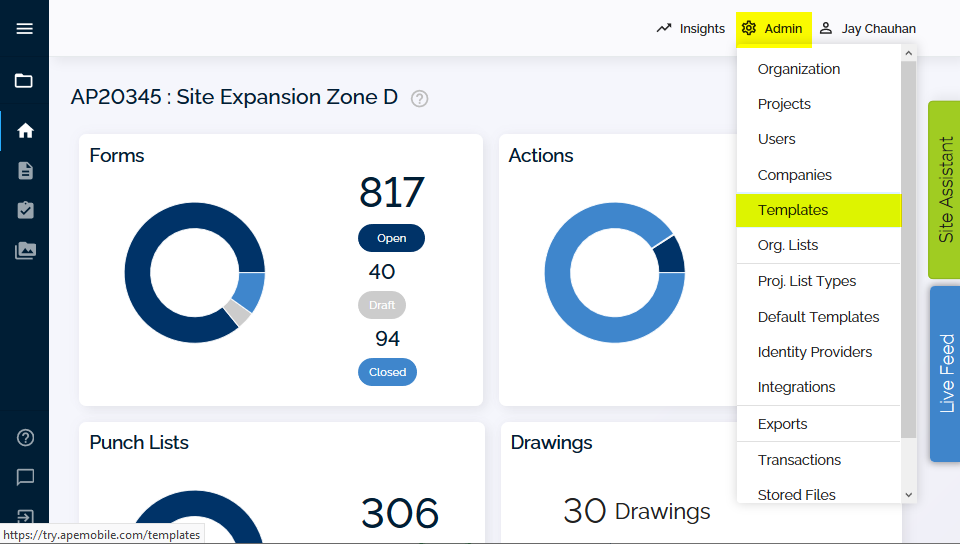Click the Open forms status badge
Image resolution: width=960 pixels, height=544 pixels.
(391, 238)
